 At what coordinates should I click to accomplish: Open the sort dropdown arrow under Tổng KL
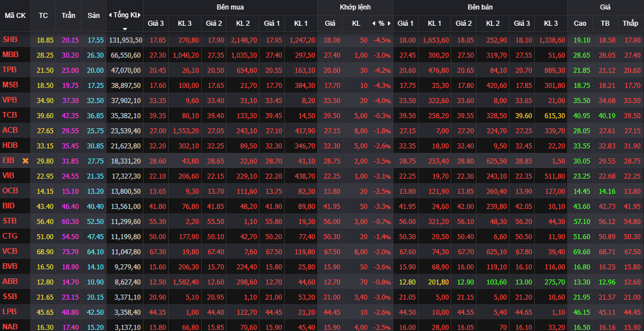(124, 29)
